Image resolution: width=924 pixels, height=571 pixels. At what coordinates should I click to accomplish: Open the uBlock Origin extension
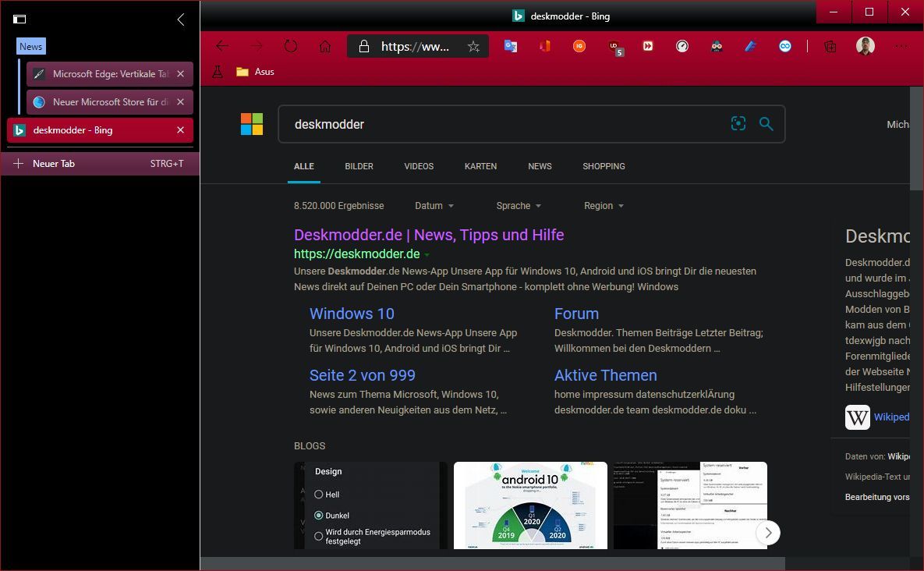(x=614, y=47)
